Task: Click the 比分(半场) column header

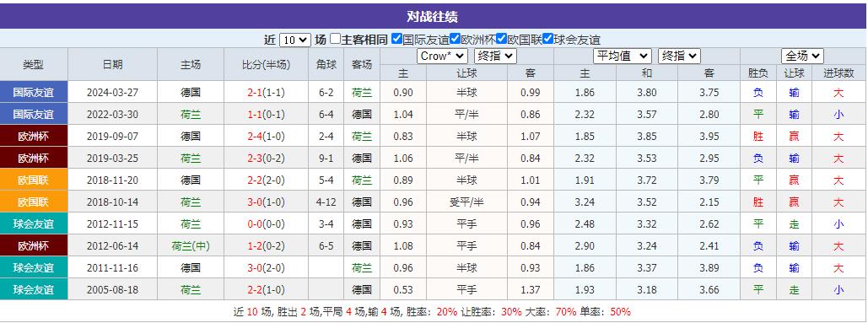Action: tap(266, 64)
